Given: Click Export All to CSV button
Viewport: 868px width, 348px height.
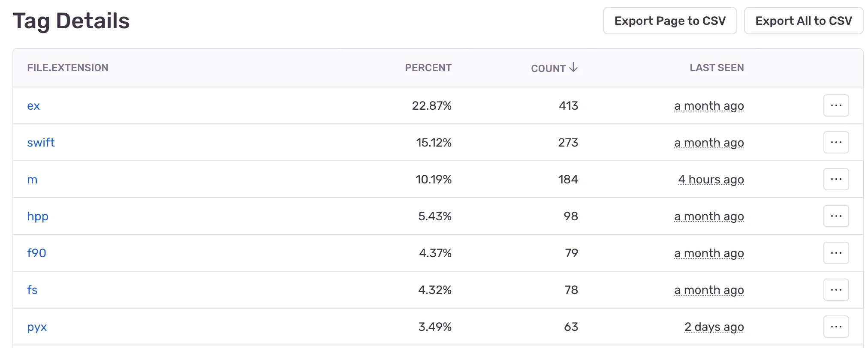Looking at the screenshot, I should [x=803, y=21].
